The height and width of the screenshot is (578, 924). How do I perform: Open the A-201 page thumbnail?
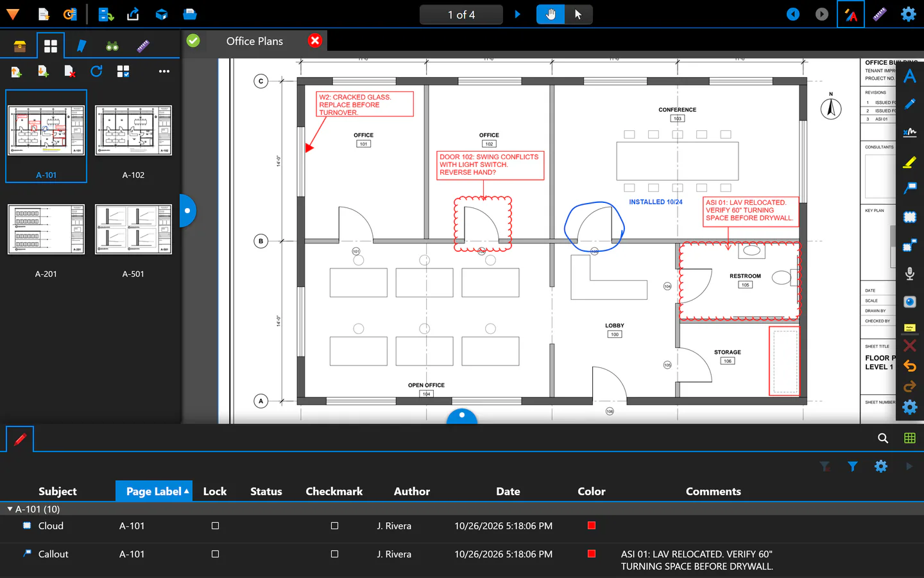tap(46, 229)
